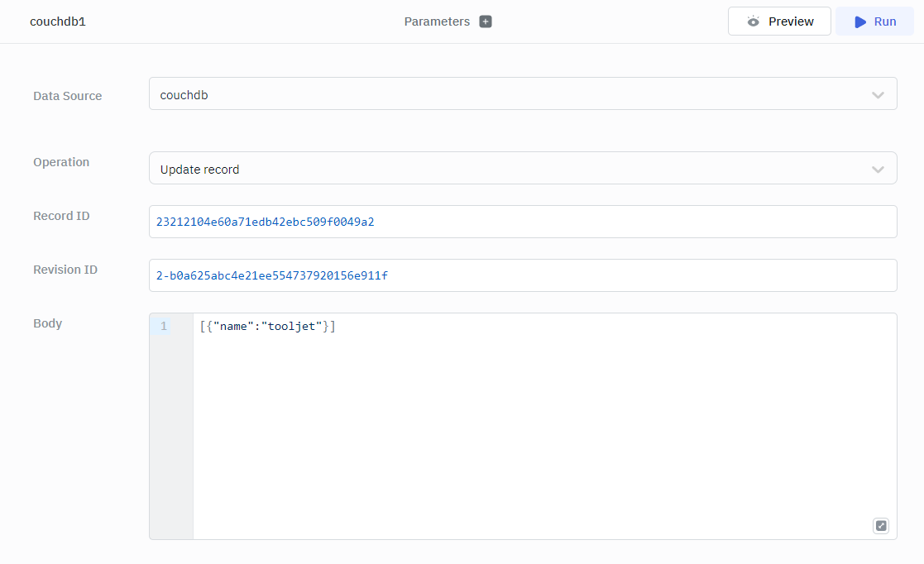The image size is (924, 564).
Task: Click the eye icon in Preview button
Action: click(x=753, y=22)
